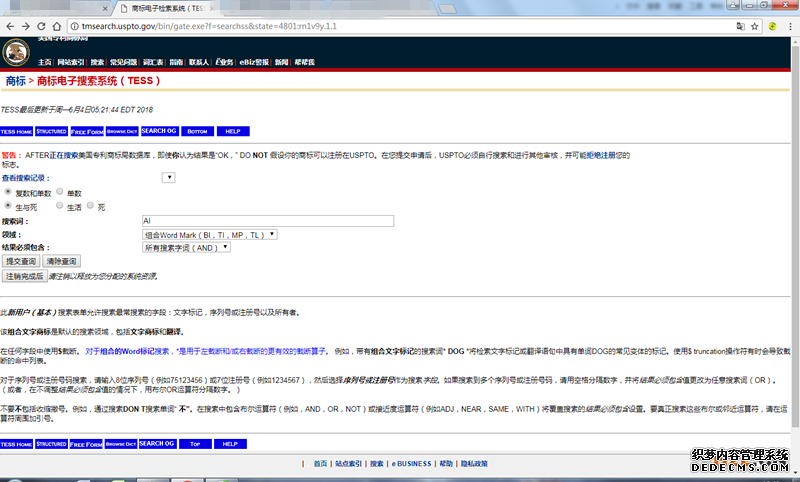
Task: Open 搜索 in the top navigation bar
Action: [x=97, y=62]
